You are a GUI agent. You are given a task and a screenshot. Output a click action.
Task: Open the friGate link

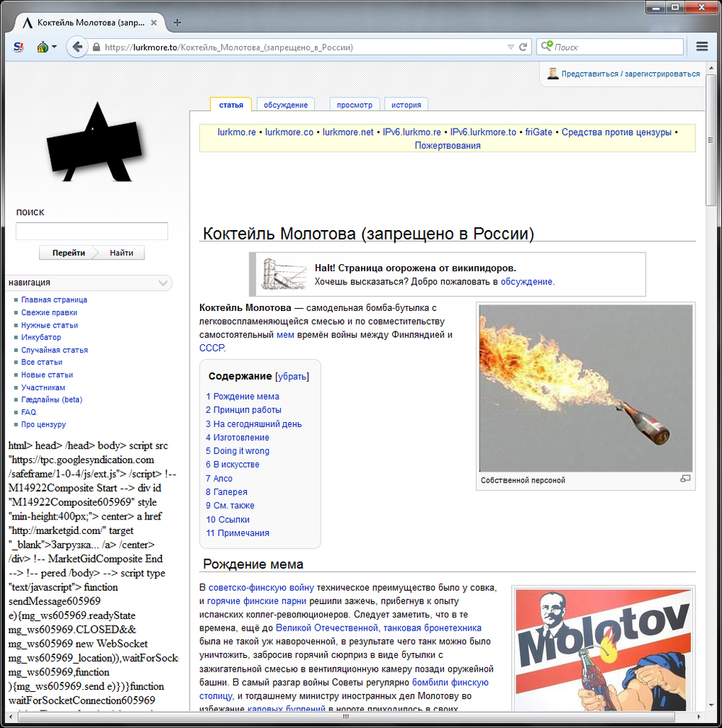[539, 132]
